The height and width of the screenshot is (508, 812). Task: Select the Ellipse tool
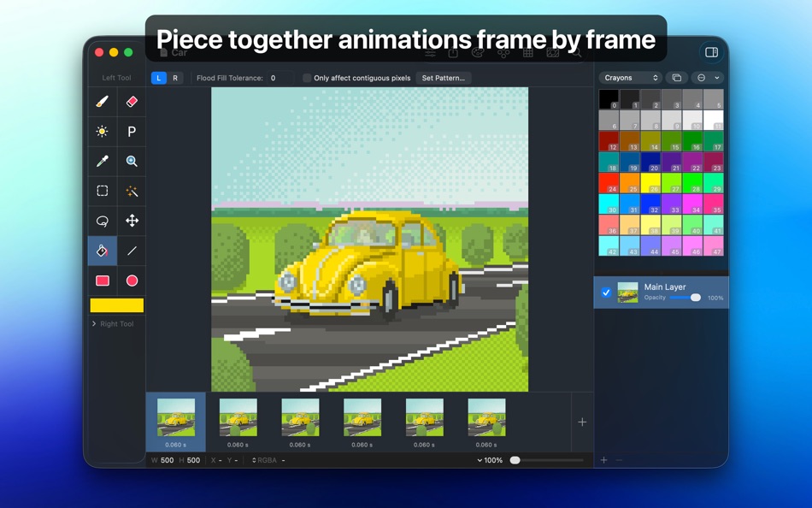132,281
